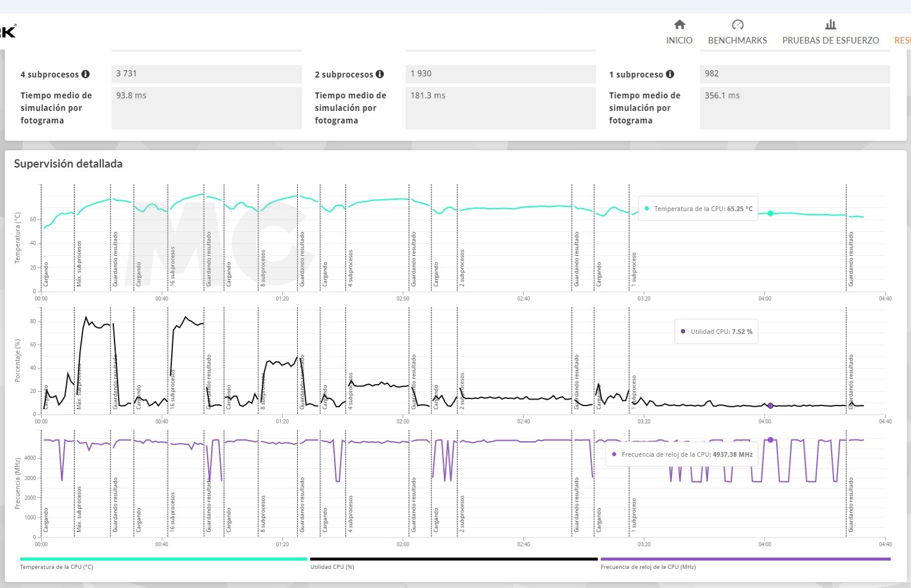Toggle the teal Temperatura de la CPU legend bar
The height and width of the screenshot is (588, 911).
(163, 559)
